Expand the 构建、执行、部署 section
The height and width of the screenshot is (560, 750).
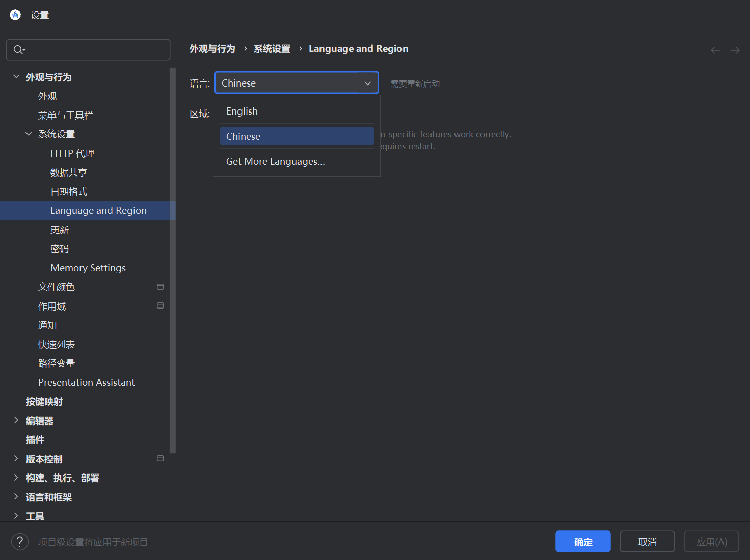(x=16, y=478)
